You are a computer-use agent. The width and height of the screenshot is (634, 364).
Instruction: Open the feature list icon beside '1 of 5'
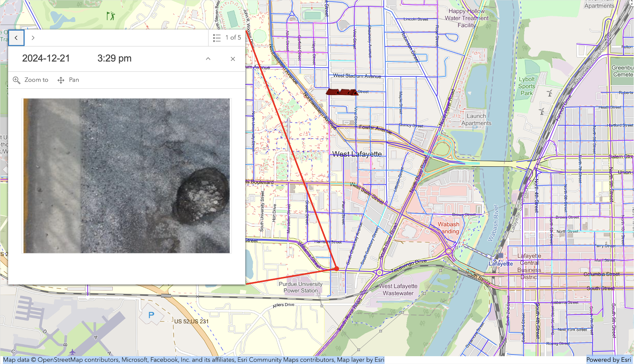217,38
